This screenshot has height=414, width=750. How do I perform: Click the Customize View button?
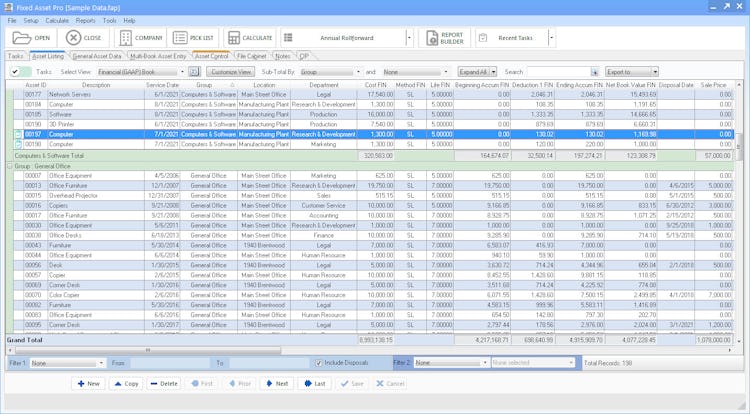click(x=231, y=72)
